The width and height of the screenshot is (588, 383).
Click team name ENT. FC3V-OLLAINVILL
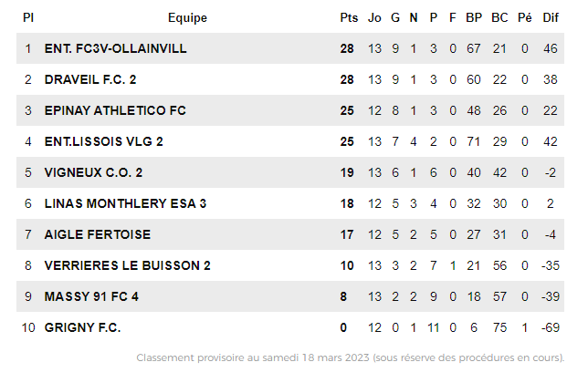tap(115, 48)
